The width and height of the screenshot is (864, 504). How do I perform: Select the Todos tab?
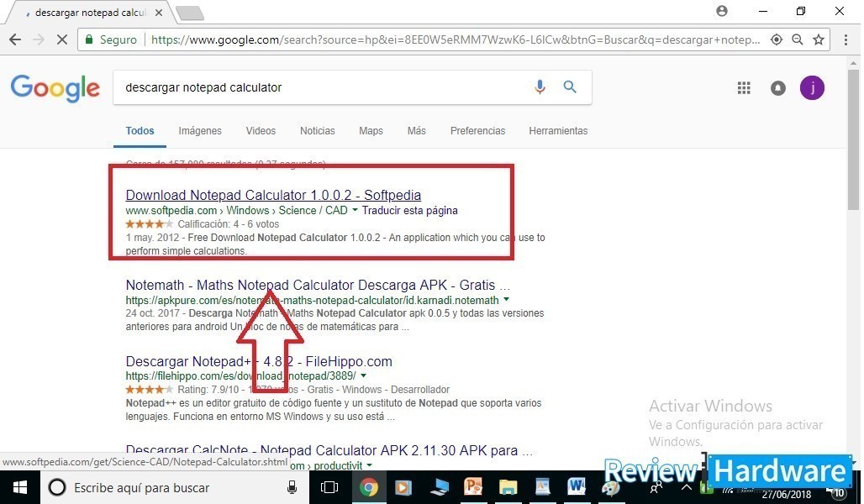[x=140, y=130]
